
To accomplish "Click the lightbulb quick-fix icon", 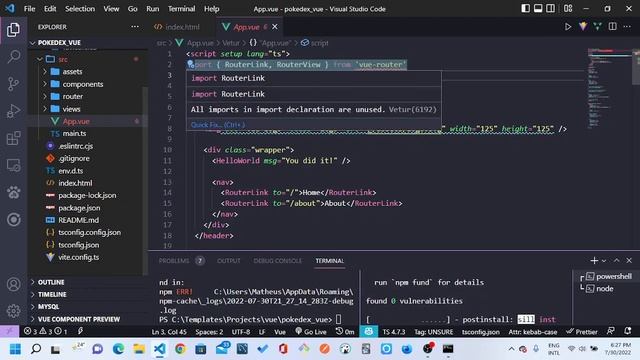I will pyautogui.click(x=190, y=64).
